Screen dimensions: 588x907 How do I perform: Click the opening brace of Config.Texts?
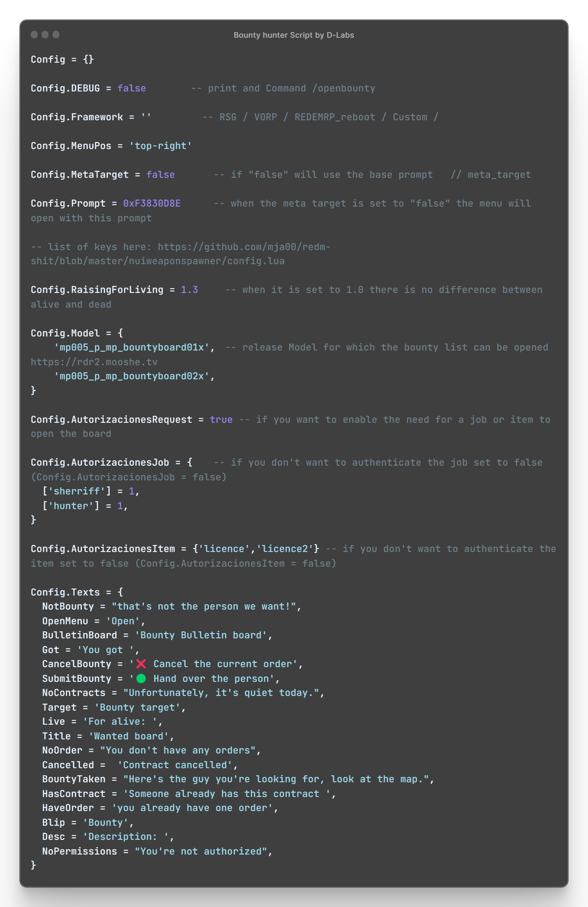(120, 592)
